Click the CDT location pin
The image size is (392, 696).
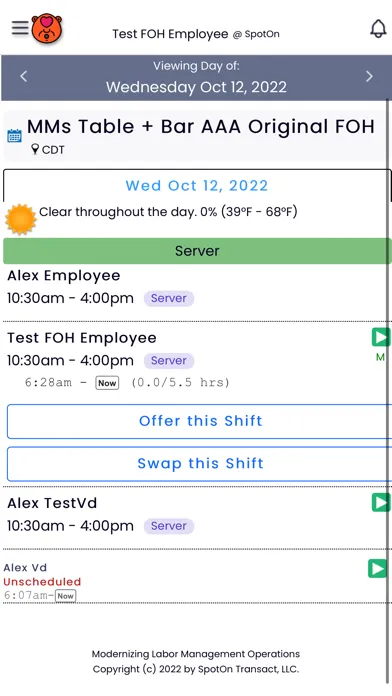[x=35, y=149]
